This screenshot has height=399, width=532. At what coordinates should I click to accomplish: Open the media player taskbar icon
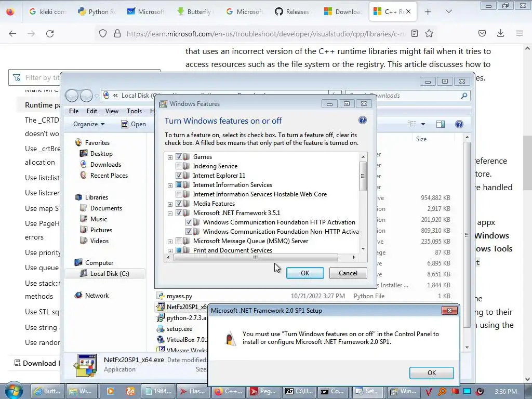110,391
